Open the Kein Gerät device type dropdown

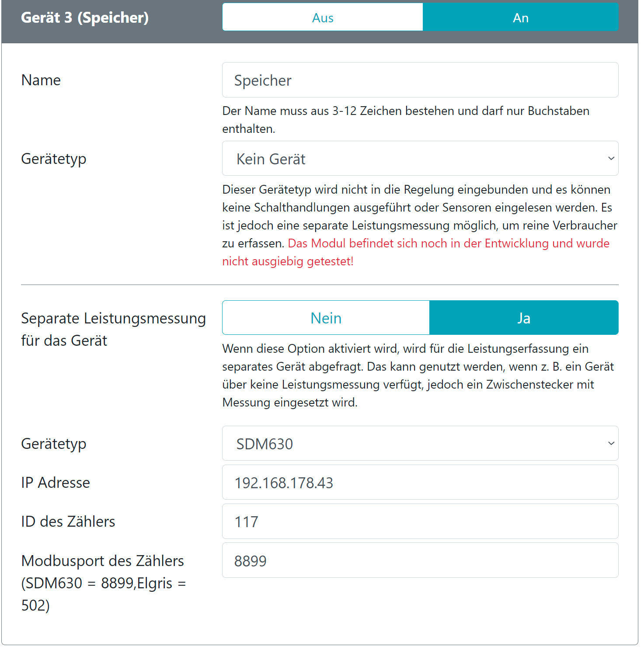coord(420,159)
